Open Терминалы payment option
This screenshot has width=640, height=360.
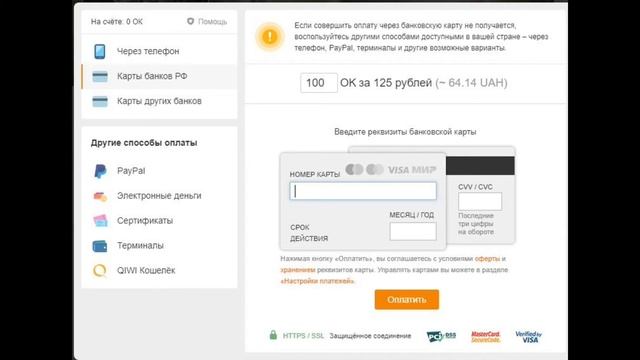click(159, 246)
